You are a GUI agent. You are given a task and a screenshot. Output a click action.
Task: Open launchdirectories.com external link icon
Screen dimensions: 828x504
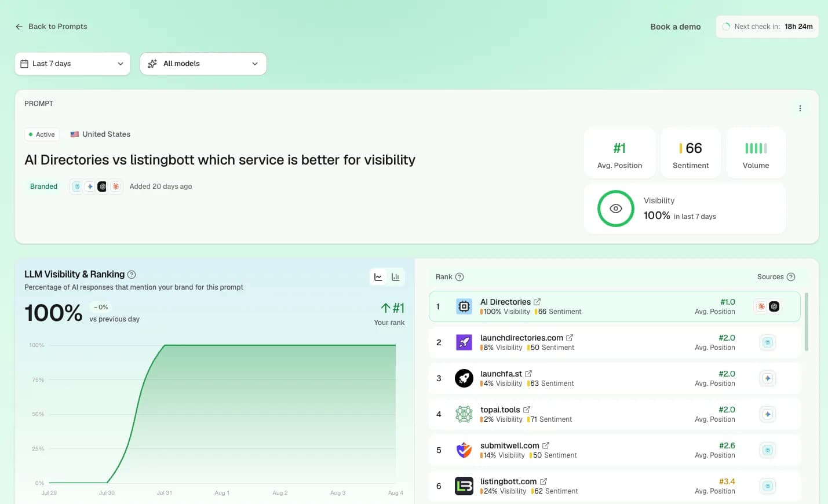pos(570,338)
